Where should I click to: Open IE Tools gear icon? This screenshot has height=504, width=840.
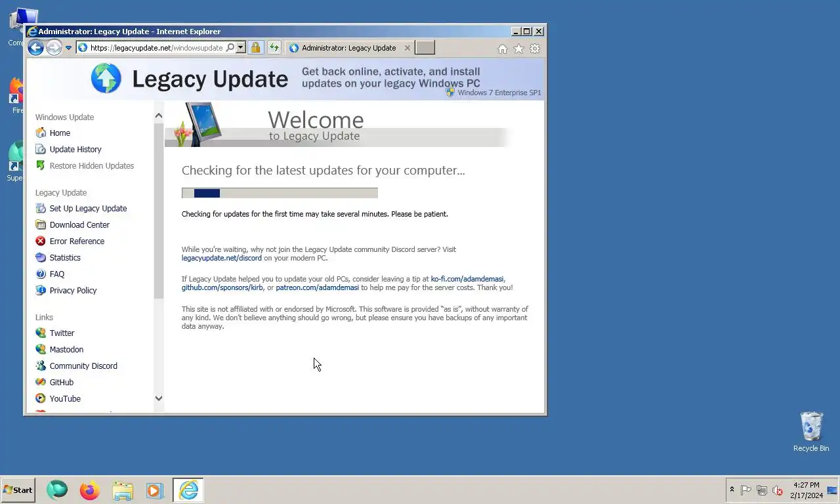point(535,49)
